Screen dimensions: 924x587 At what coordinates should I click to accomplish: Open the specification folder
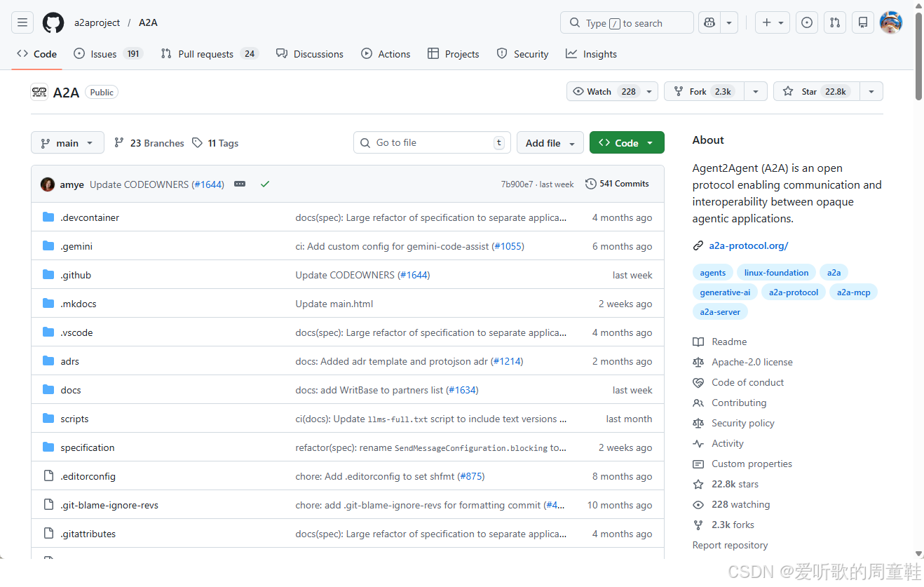tap(88, 447)
